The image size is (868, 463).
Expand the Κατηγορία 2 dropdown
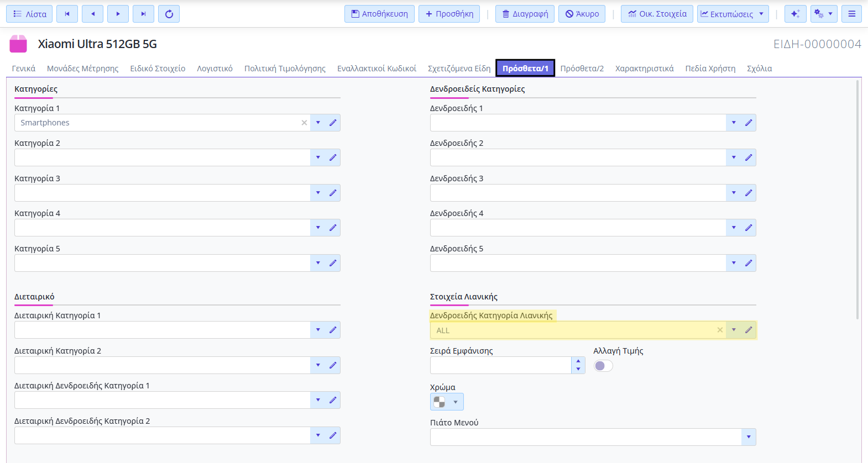click(318, 157)
